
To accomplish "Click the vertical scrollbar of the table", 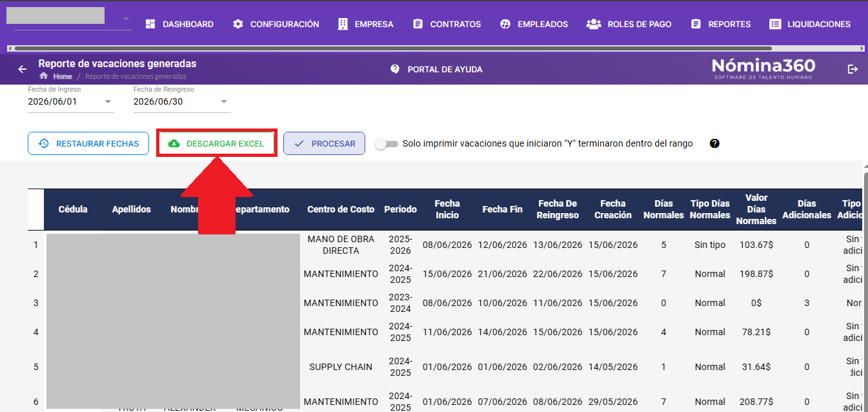I will tap(865, 291).
